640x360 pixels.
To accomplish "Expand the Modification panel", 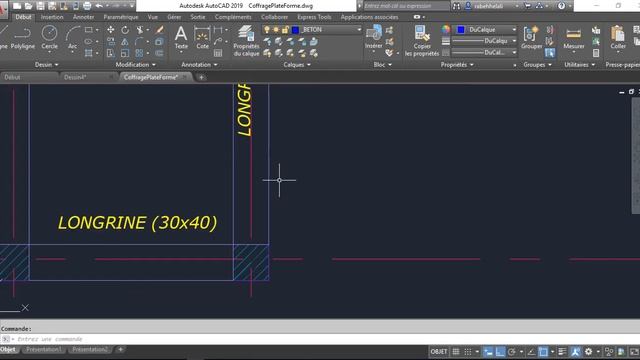I will click(136, 64).
